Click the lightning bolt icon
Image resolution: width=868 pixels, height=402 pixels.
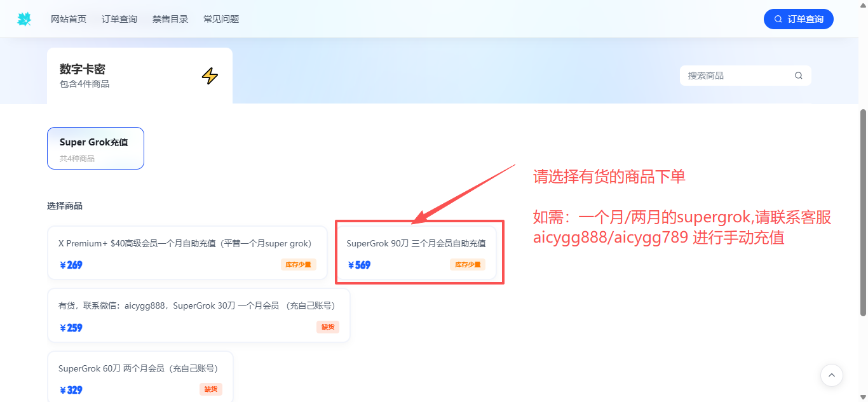[x=210, y=76]
